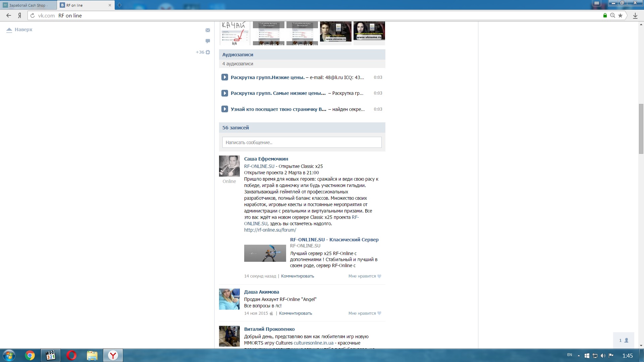
Task: Click the Action Center flag icon
Action: click(x=611, y=356)
